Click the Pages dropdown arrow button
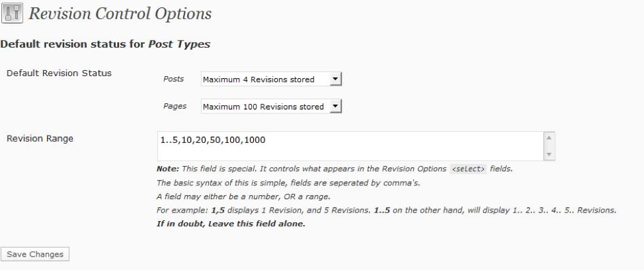Viewport: 644px width, 270px height. click(335, 107)
